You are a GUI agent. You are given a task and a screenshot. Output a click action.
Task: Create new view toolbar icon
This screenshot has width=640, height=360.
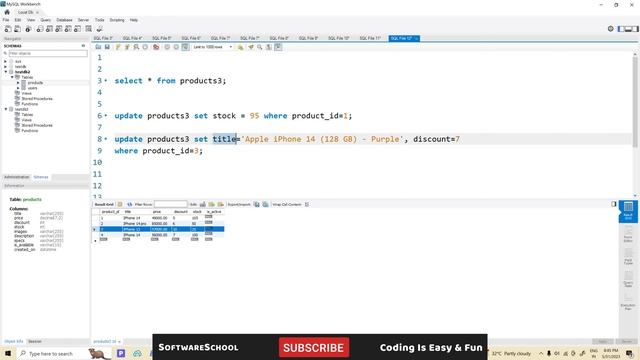(59, 29)
